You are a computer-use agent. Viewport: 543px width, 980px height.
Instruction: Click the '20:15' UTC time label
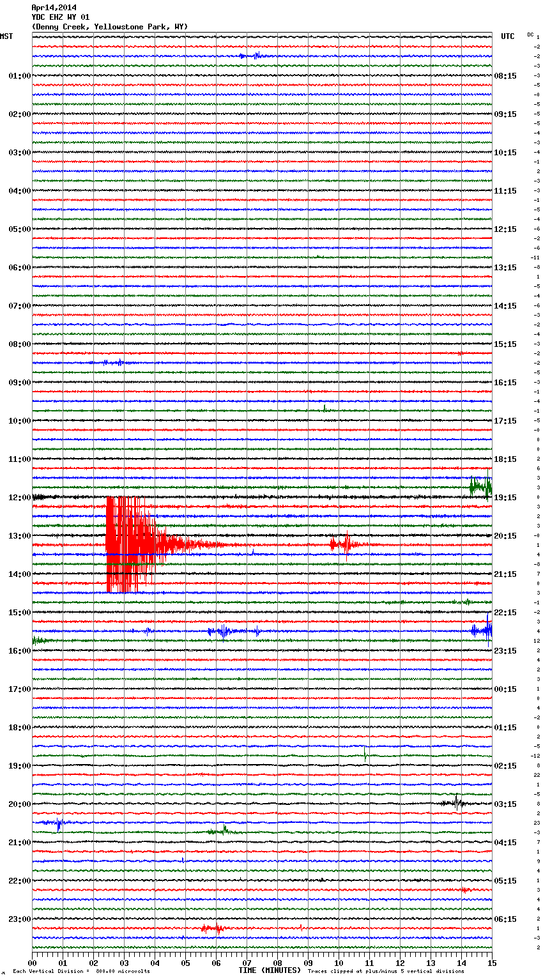[505, 536]
